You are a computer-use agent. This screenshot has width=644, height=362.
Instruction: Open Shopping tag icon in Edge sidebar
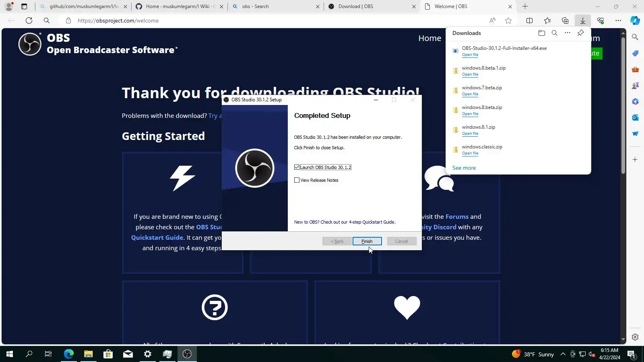(x=635, y=53)
